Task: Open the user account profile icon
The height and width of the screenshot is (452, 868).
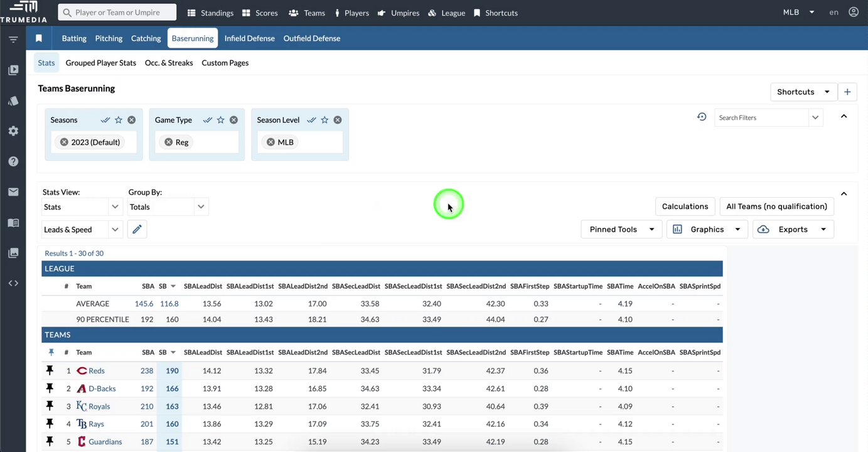Action: point(853,13)
